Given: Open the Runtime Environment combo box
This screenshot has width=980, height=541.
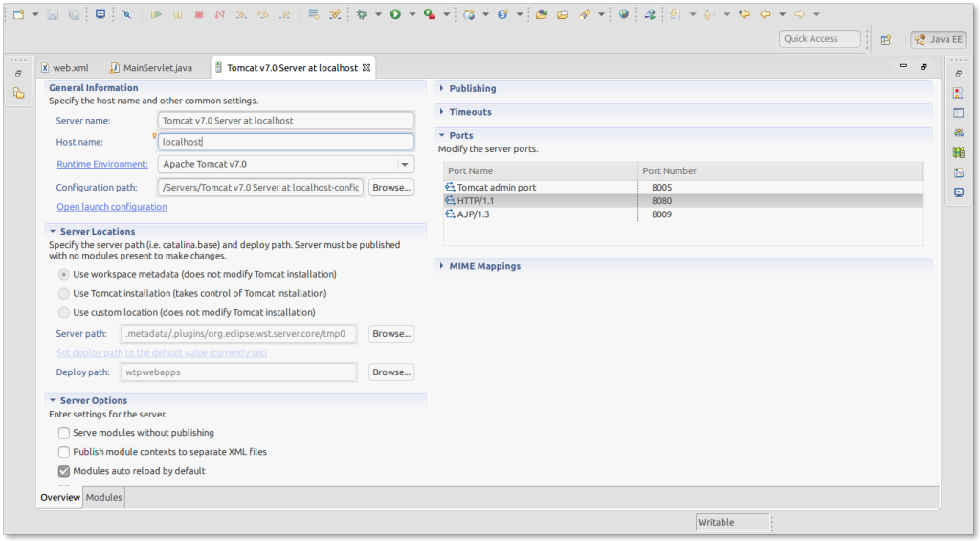Looking at the screenshot, I should (285, 165).
